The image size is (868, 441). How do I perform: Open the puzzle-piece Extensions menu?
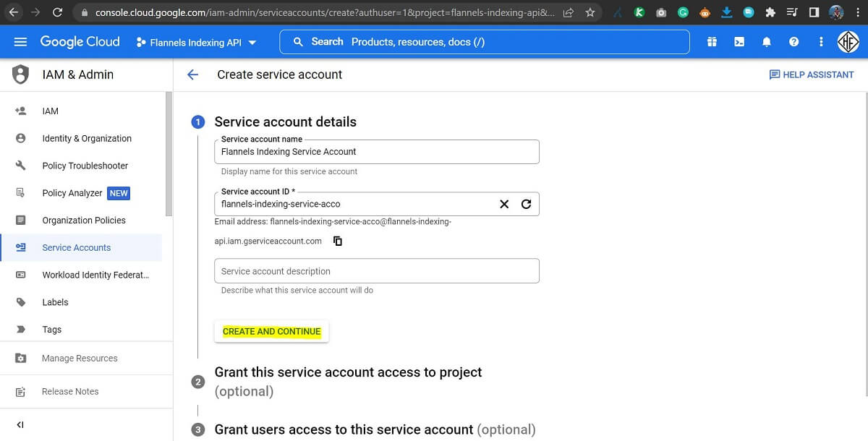[770, 12]
